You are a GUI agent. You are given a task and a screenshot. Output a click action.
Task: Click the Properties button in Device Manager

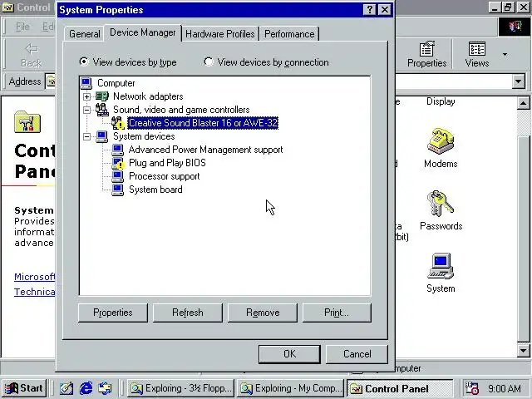tap(113, 313)
